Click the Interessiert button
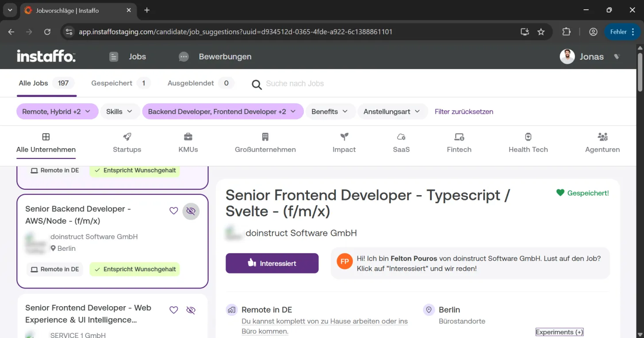The width and height of the screenshot is (644, 338). [272, 263]
